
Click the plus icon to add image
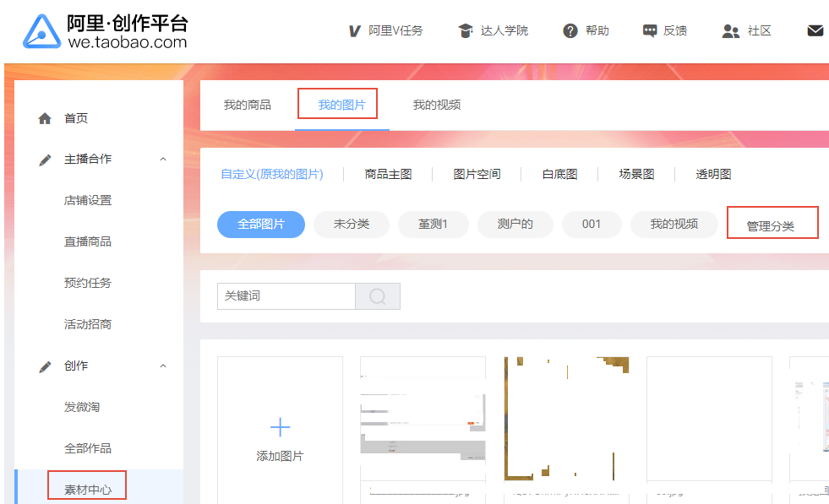coord(280,427)
